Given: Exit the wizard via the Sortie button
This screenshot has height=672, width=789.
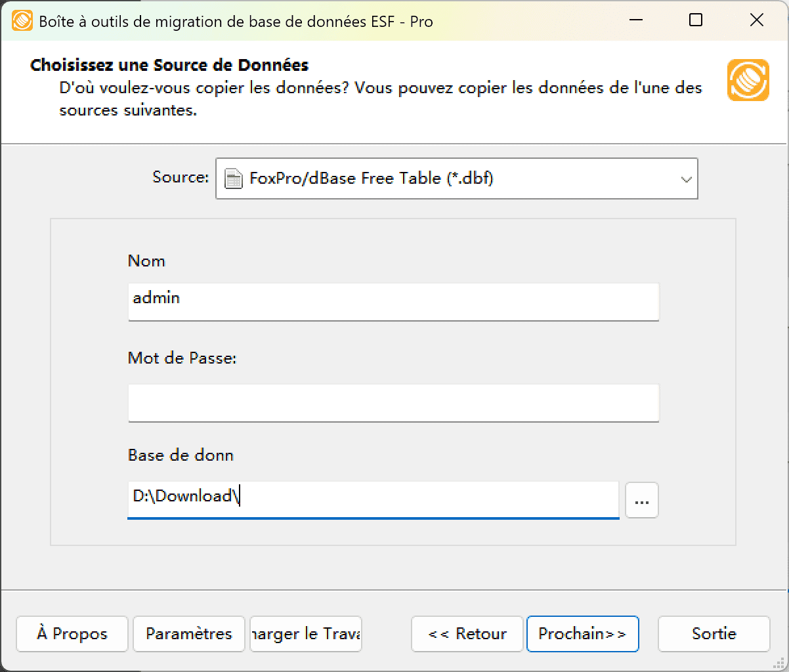Looking at the screenshot, I should (x=714, y=634).
